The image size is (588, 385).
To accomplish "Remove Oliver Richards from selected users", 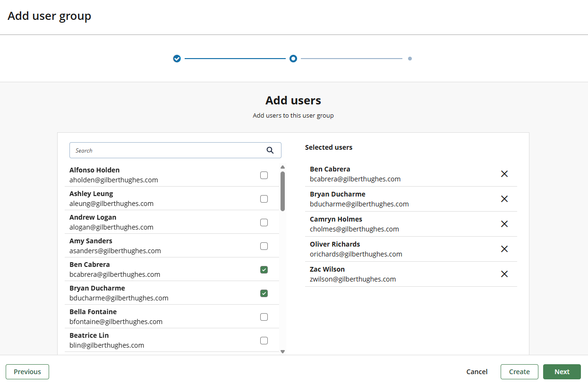I will coord(504,249).
